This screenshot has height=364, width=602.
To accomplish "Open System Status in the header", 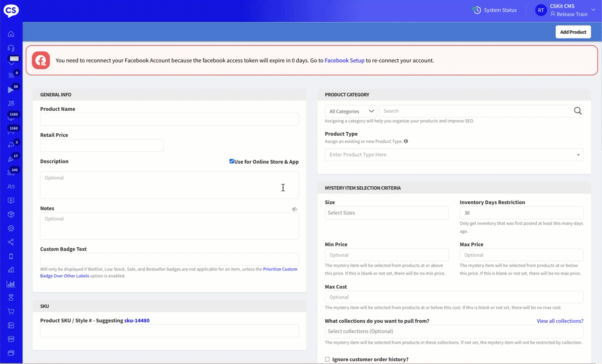I will click(x=494, y=10).
